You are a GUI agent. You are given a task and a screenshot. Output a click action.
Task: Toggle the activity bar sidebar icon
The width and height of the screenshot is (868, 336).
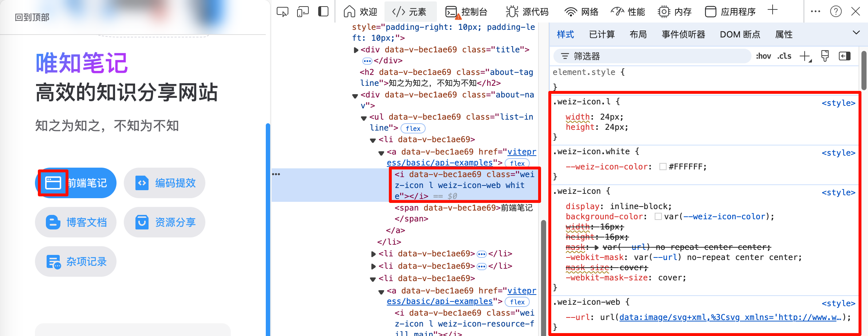tap(323, 12)
